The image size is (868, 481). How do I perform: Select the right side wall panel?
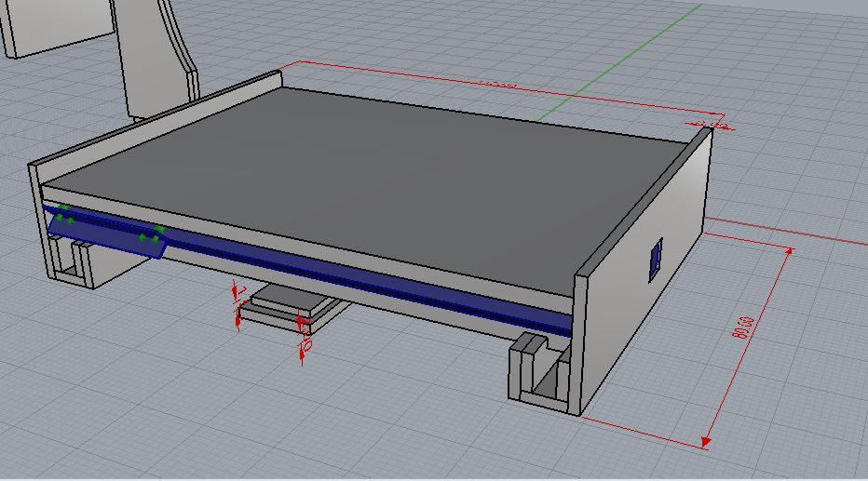644,271
